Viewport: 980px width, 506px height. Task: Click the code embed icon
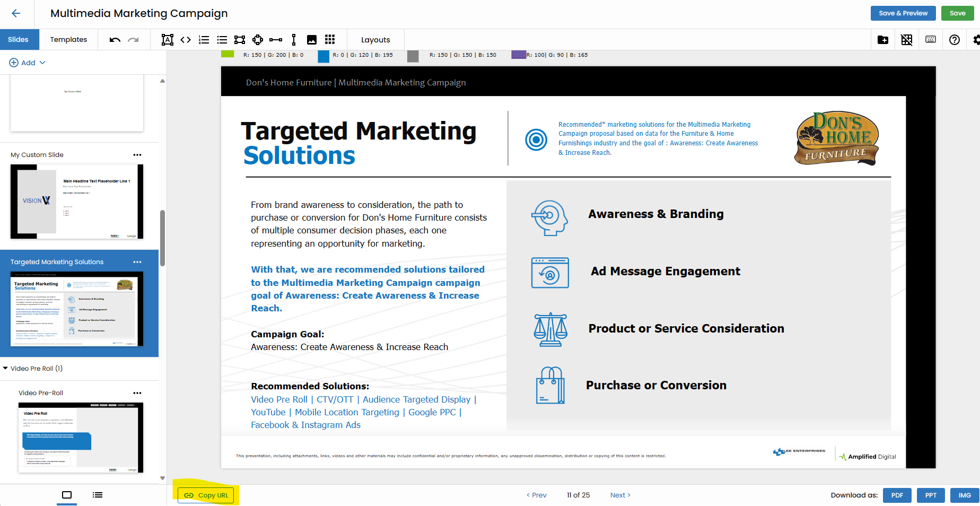(186, 40)
